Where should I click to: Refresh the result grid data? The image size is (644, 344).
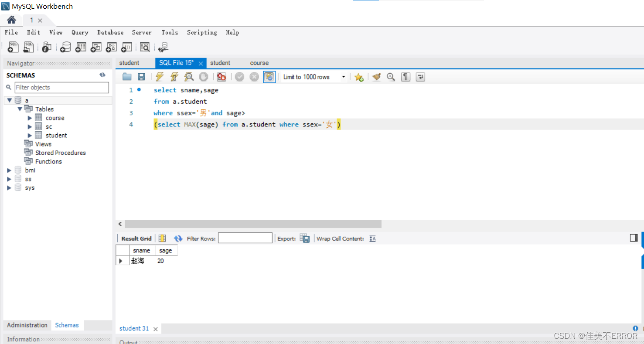178,238
